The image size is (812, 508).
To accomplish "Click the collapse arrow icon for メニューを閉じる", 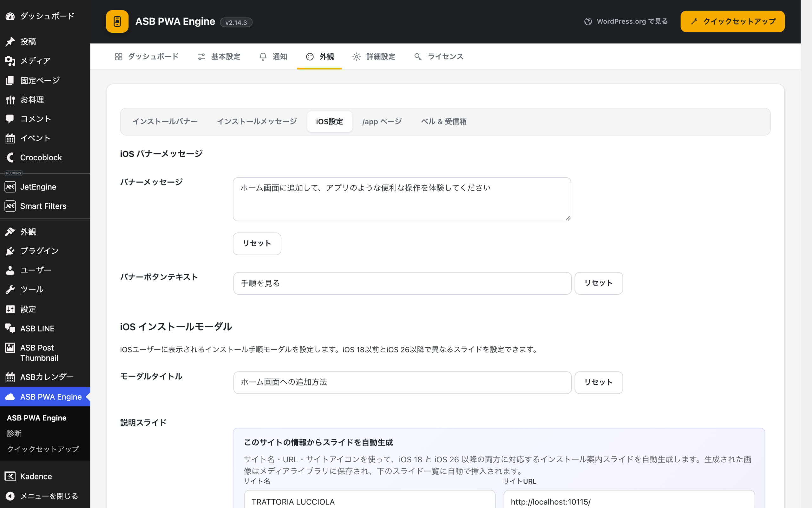I will 10,496.
